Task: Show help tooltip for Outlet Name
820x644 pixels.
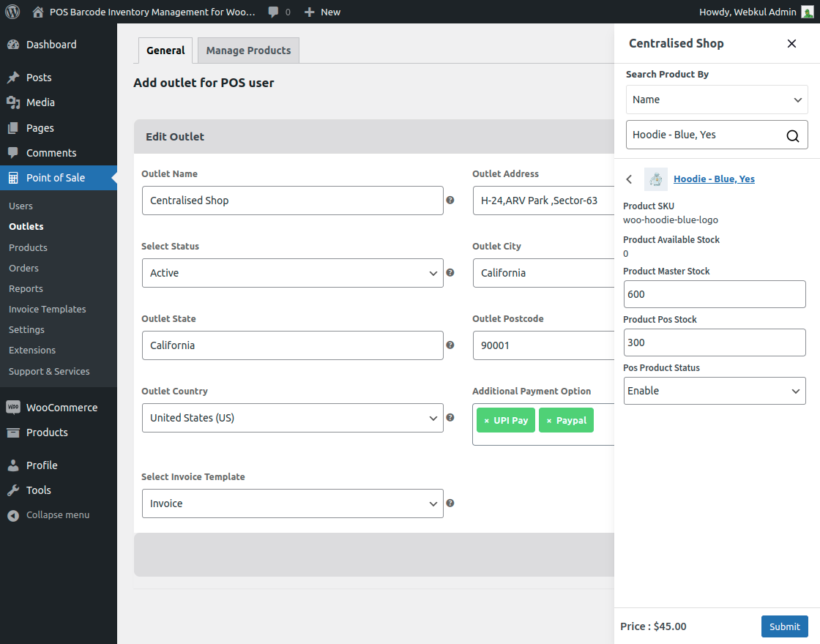Action: (450, 201)
